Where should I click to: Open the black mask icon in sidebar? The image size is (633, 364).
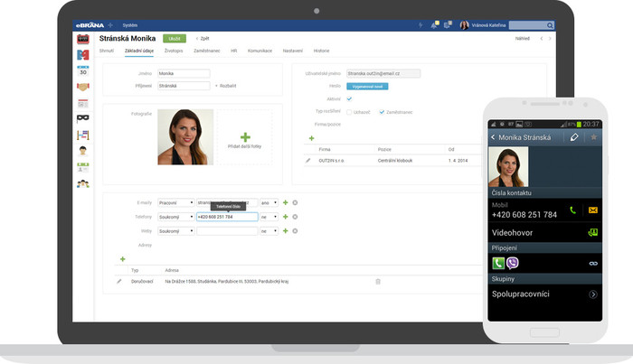(x=83, y=118)
